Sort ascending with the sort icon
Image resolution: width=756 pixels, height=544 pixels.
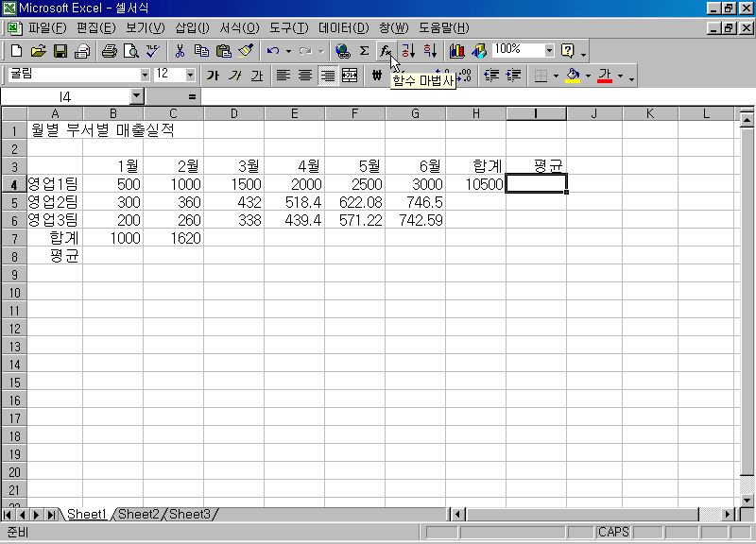click(408, 51)
